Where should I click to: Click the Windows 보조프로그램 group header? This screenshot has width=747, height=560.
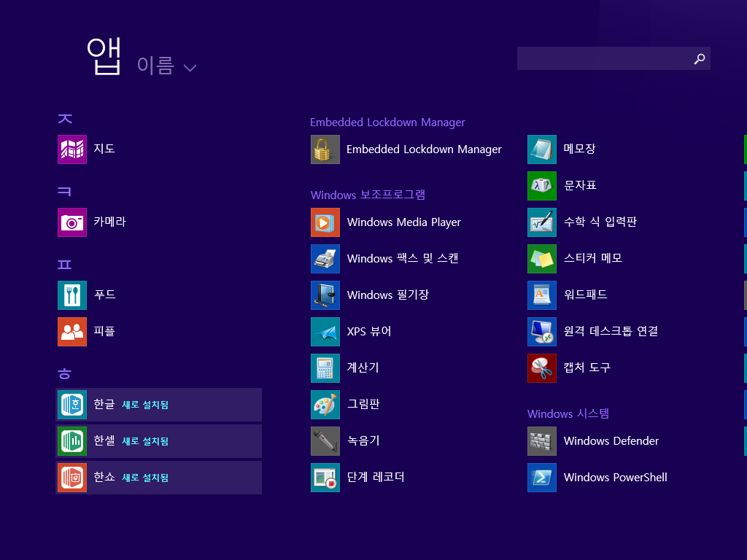point(368,195)
